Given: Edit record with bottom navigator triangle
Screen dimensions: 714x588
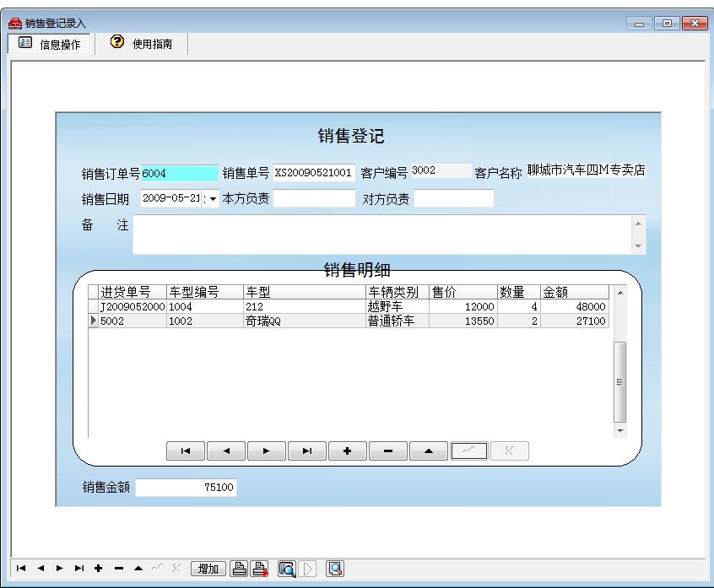Looking at the screenshot, I should click(138, 568).
